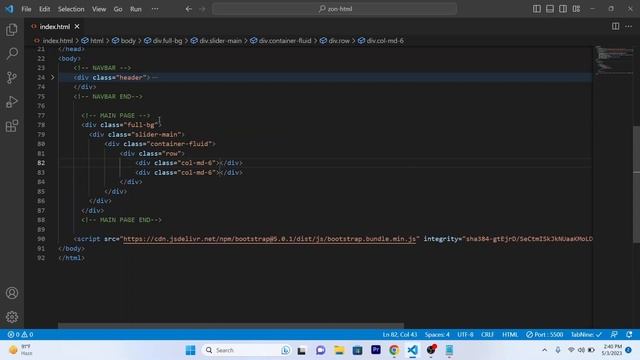Viewport: 640px width, 360px height.
Task: Show hidden system tray icons chevron
Action: coord(544,350)
